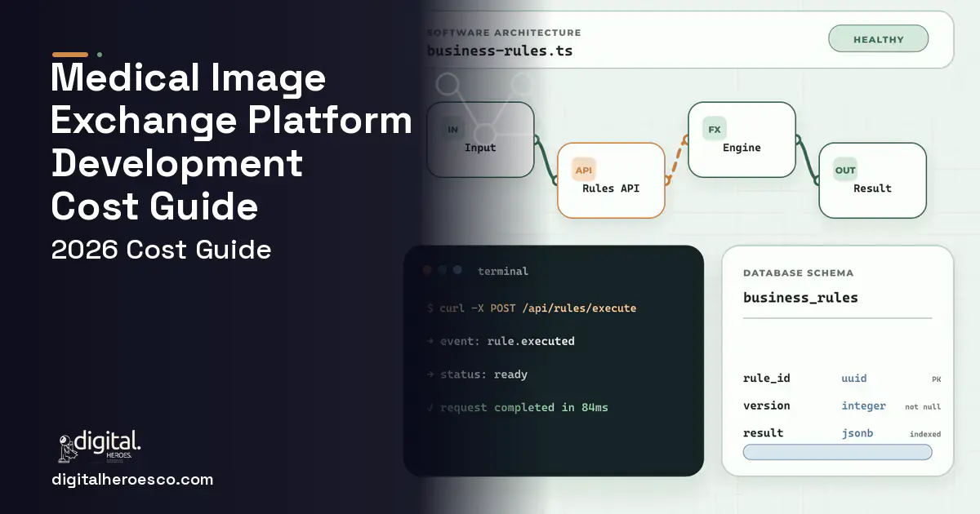Click the API badge icon
Image resolution: width=980 pixels, height=514 pixels.
[x=583, y=170]
